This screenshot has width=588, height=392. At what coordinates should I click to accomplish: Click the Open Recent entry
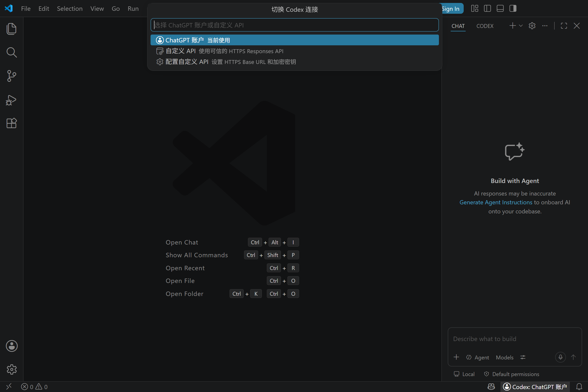click(x=185, y=268)
